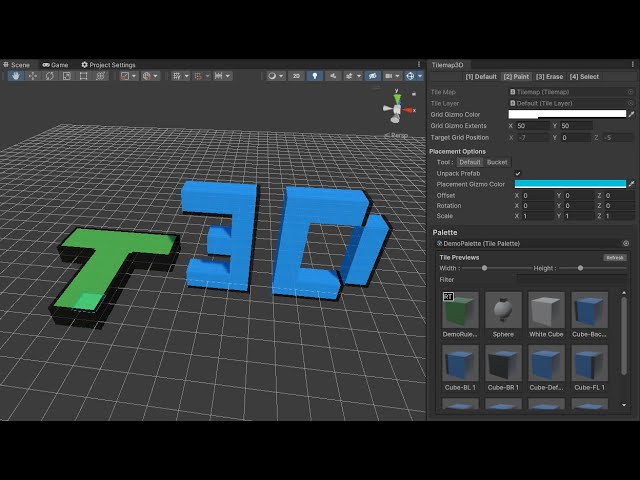Click the globe handle rotation icon
Image resolution: width=640 pixels, height=480 pixels.
coord(147,76)
